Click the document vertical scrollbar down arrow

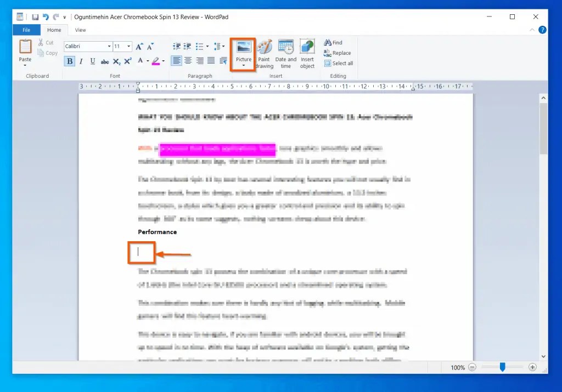(x=543, y=355)
